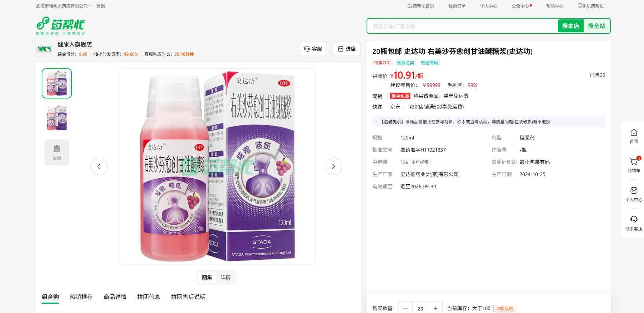The height and width of the screenshot is (313, 644).
Task: Open the 拼团售后说明 tab
Action: [188, 297]
